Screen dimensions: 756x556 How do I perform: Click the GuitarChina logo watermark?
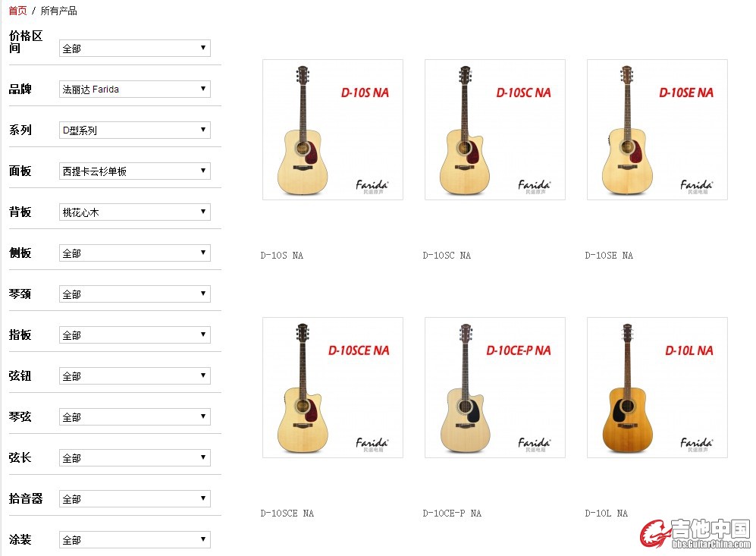click(695, 533)
